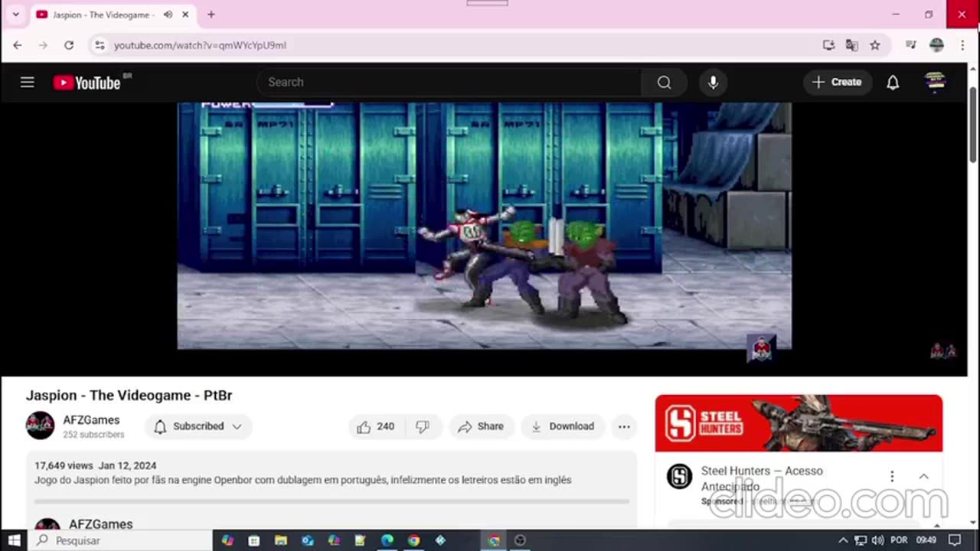Open Chrome media controls icon

coord(910,45)
